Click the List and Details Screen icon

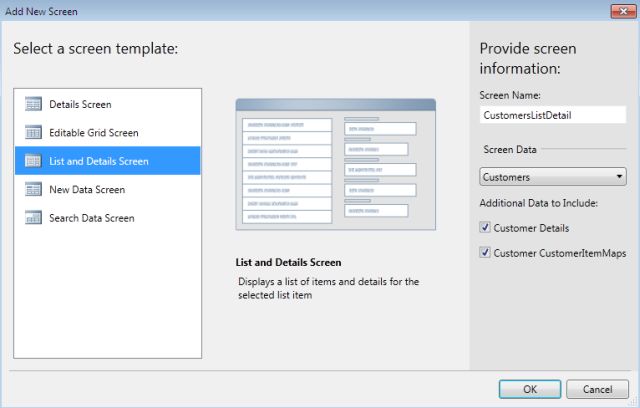(33, 161)
